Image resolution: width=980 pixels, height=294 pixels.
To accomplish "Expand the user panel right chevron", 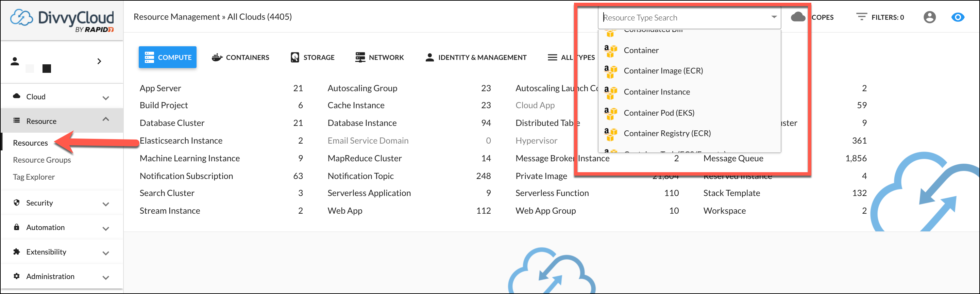I will [99, 61].
